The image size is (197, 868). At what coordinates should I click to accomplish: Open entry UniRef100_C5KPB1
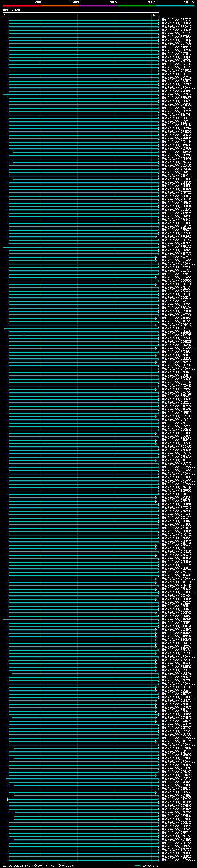(x=177, y=182)
